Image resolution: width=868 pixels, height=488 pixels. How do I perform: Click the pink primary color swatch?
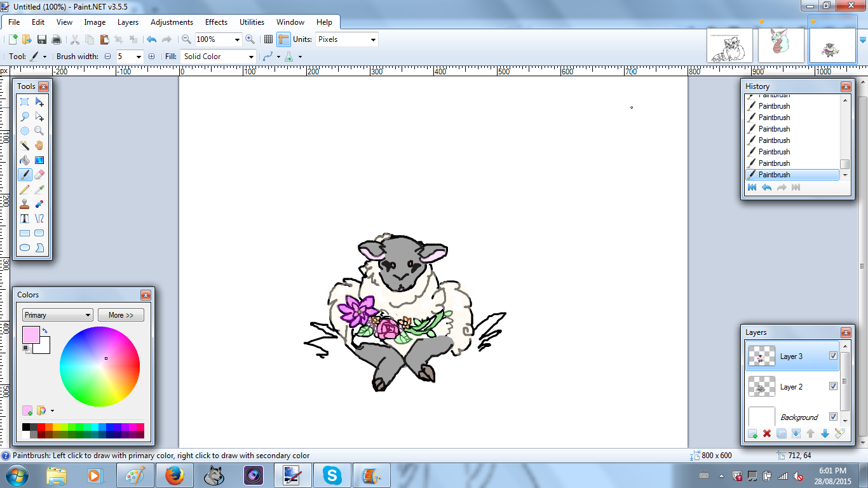coord(31,334)
